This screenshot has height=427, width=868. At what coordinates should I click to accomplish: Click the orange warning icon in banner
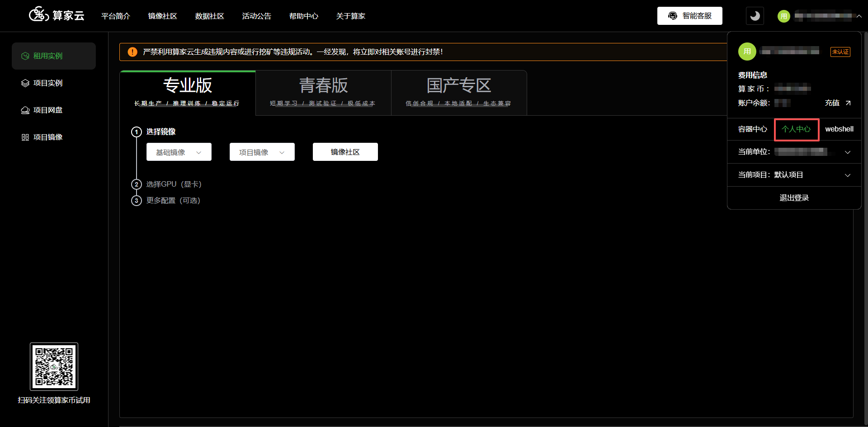pos(132,52)
